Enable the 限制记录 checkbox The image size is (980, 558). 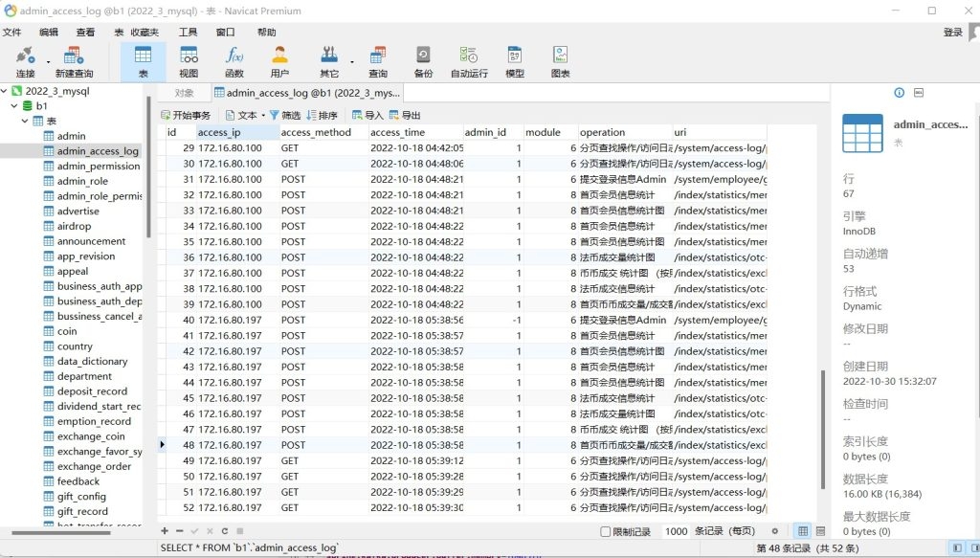(605, 531)
